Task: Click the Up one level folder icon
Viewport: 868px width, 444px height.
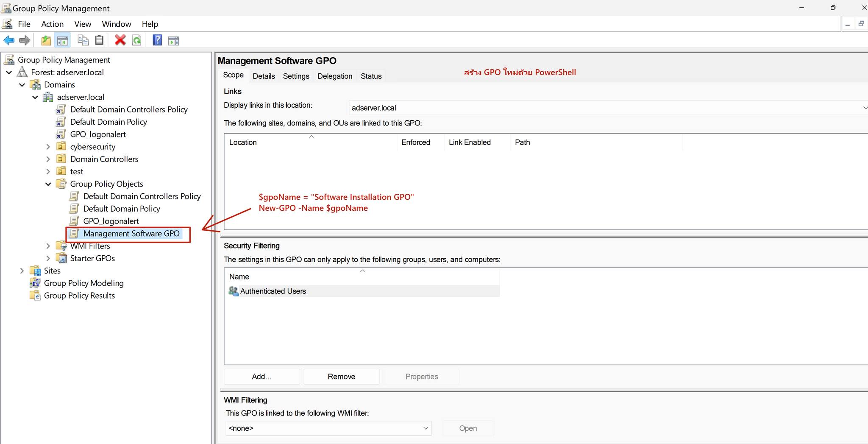Action: 46,40
